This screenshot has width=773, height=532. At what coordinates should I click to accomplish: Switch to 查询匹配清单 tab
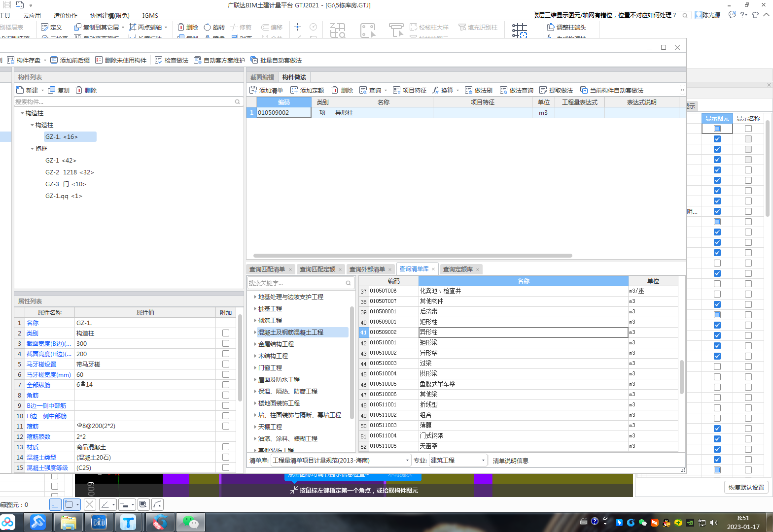coord(267,269)
